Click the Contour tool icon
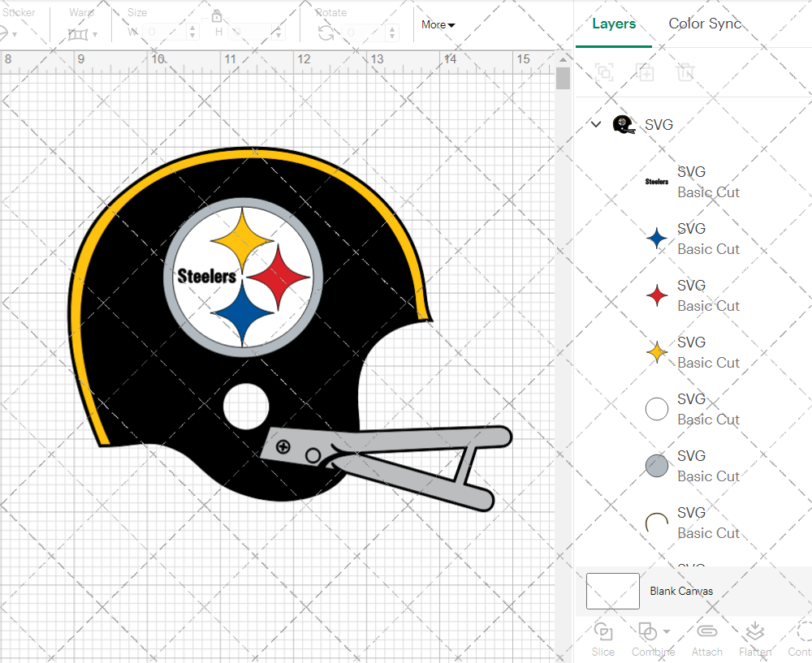Screen dimensions: 812x663 pos(804,631)
